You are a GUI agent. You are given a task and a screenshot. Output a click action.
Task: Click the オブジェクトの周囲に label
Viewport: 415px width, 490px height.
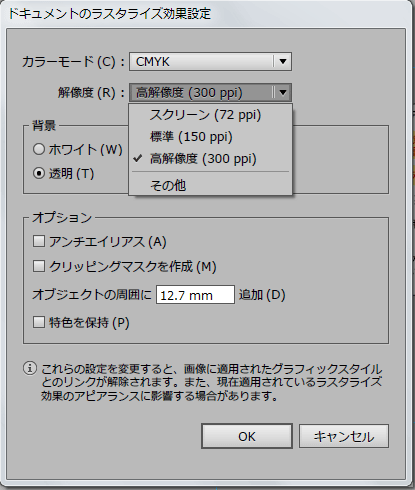click(92, 295)
